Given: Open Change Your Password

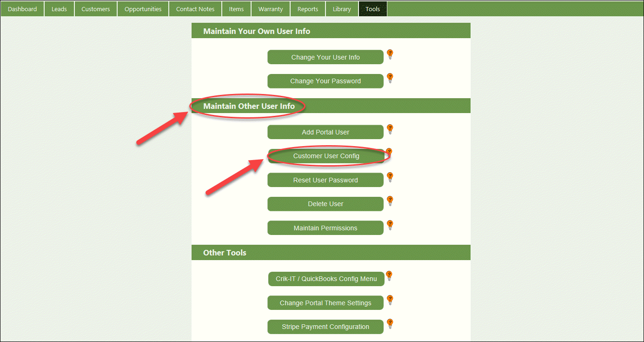Looking at the screenshot, I should (x=325, y=81).
